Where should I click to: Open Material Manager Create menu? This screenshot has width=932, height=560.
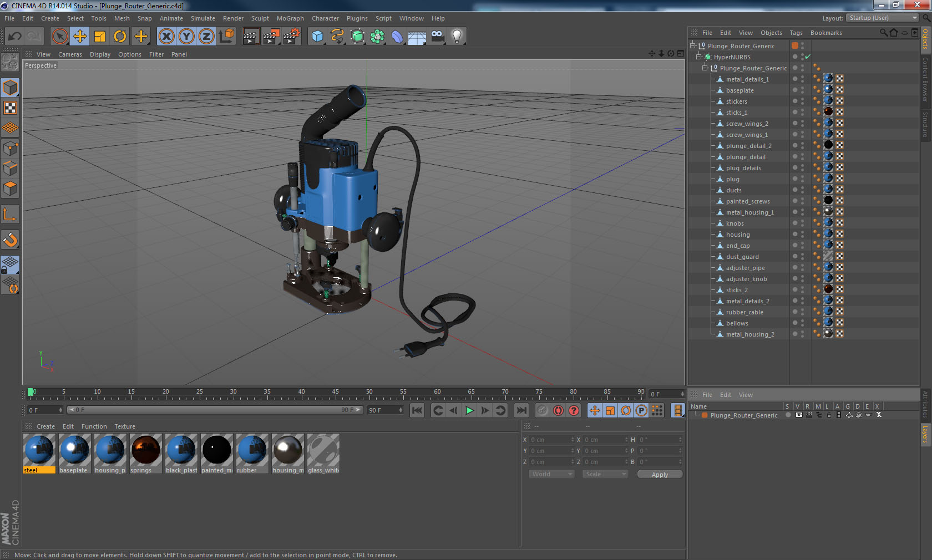pos(45,426)
